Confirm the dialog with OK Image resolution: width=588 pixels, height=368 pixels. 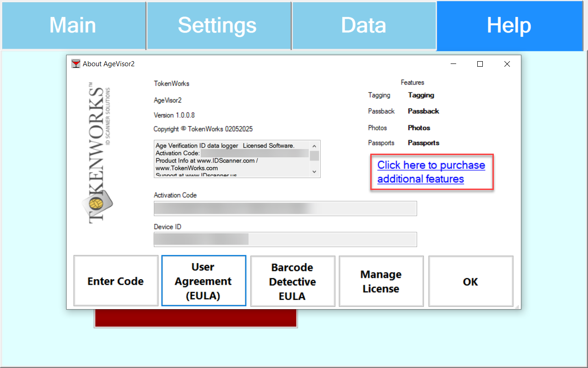pos(471,281)
